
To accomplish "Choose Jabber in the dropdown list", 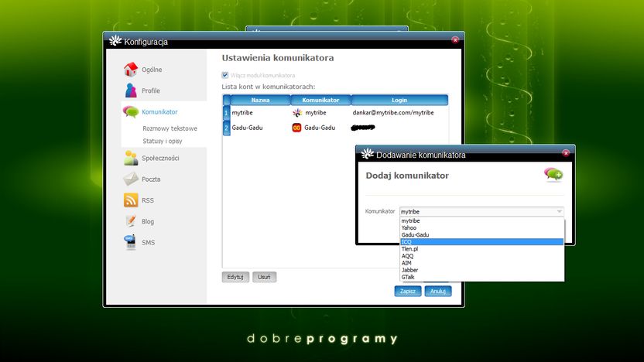I will pyautogui.click(x=481, y=270).
